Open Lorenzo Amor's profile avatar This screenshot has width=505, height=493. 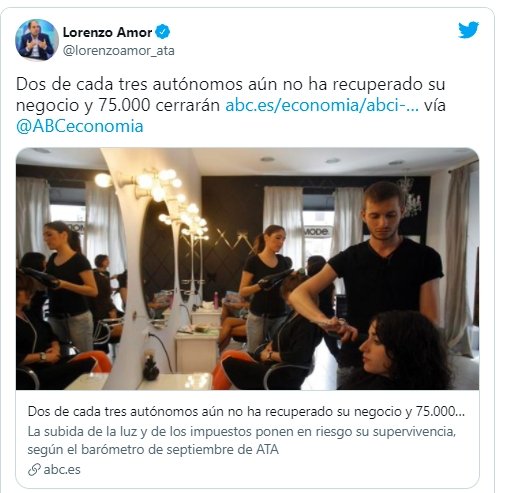pyautogui.click(x=37, y=40)
